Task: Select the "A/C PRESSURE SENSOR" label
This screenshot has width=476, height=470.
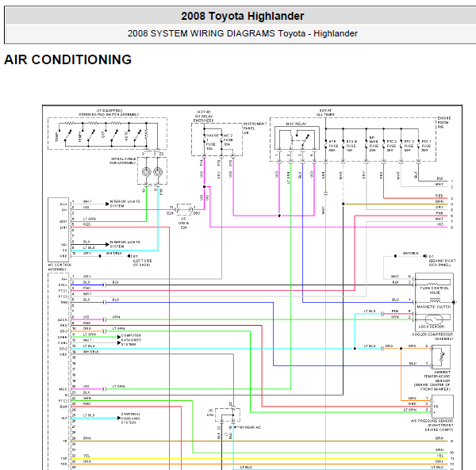Action: (x=432, y=421)
